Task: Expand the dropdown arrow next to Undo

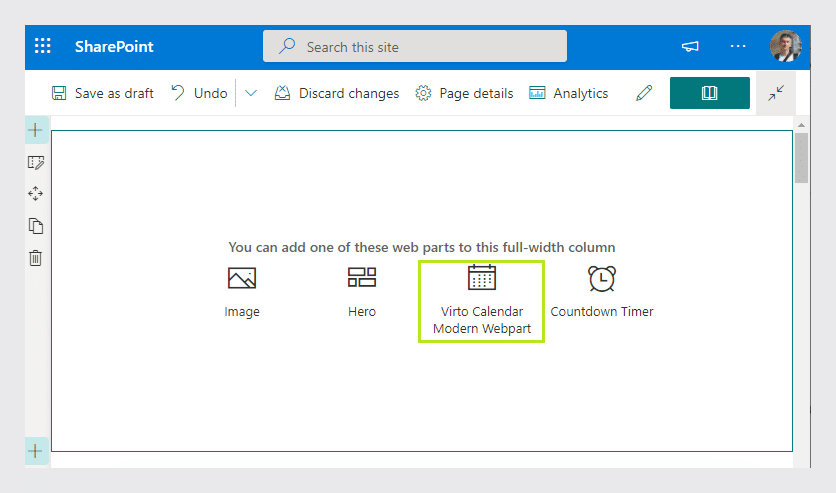Action: click(251, 93)
